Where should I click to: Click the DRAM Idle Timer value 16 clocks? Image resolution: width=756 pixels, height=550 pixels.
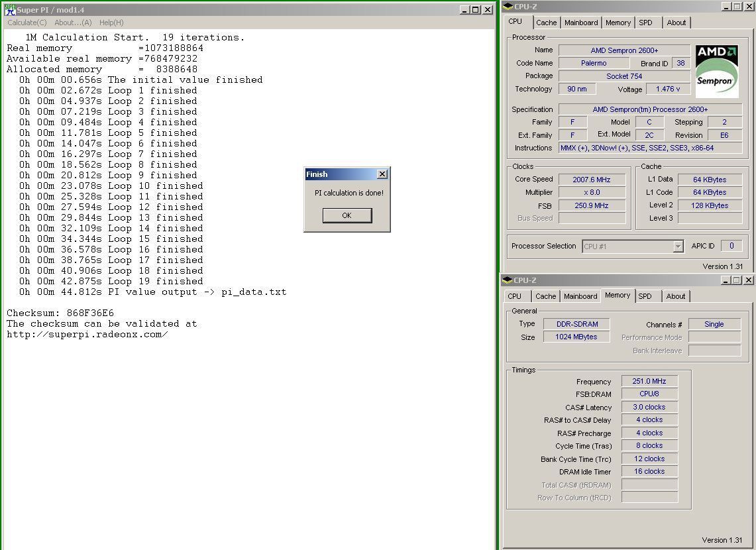[x=649, y=471]
